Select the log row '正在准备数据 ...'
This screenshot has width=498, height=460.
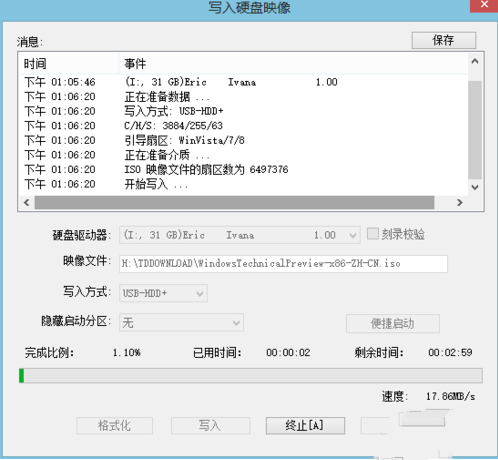243,97
